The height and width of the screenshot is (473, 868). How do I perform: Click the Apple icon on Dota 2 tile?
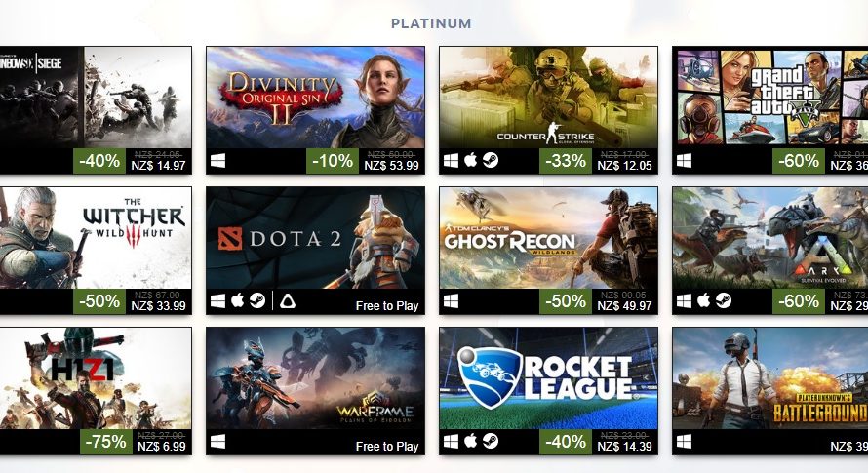(x=237, y=300)
